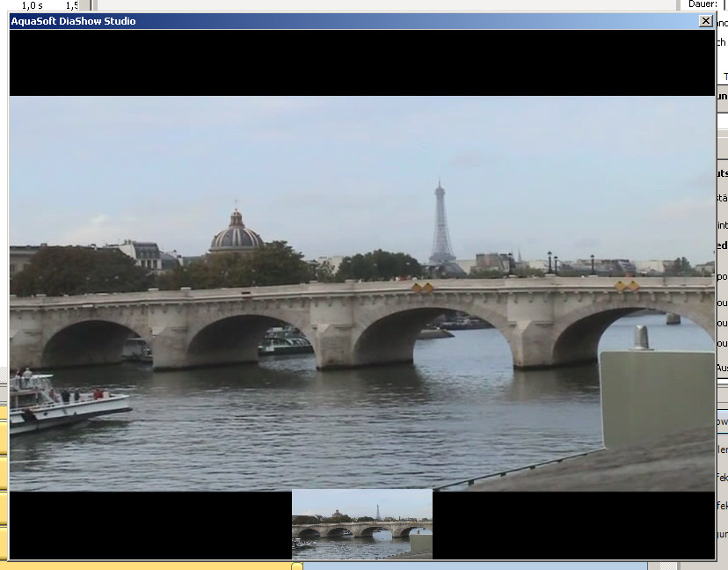Click the black area left of the thumbnail
The width and height of the screenshot is (728, 570).
(x=149, y=525)
